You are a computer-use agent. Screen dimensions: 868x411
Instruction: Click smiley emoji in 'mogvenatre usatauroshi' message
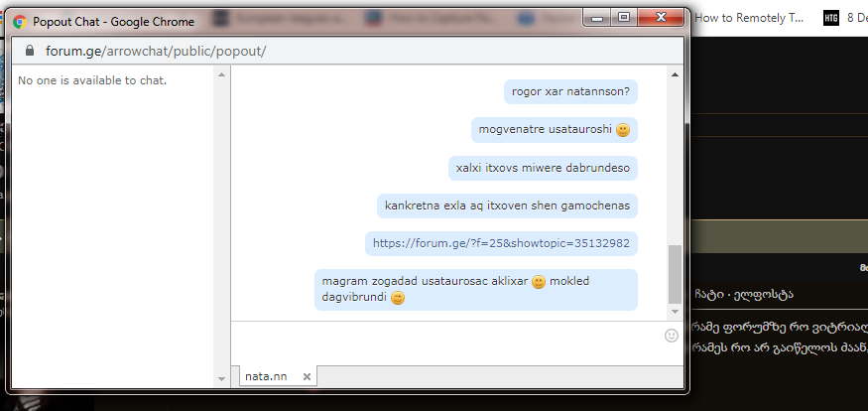(623, 130)
